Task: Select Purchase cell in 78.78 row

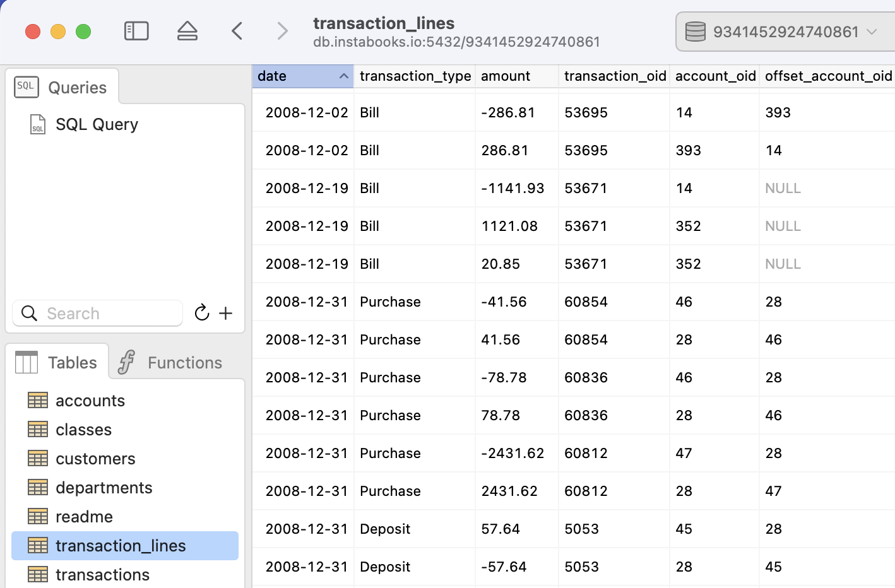Action: pos(415,415)
